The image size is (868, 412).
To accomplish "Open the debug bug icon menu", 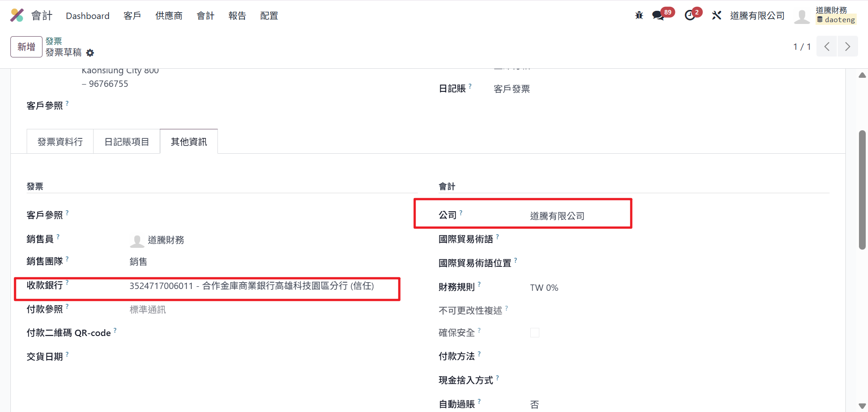I will tap(639, 15).
